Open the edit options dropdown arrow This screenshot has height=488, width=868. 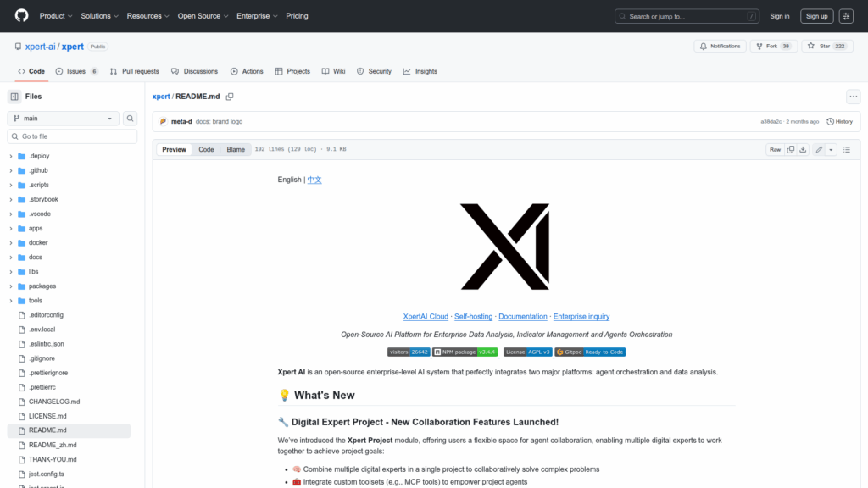[x=831, y=149]
